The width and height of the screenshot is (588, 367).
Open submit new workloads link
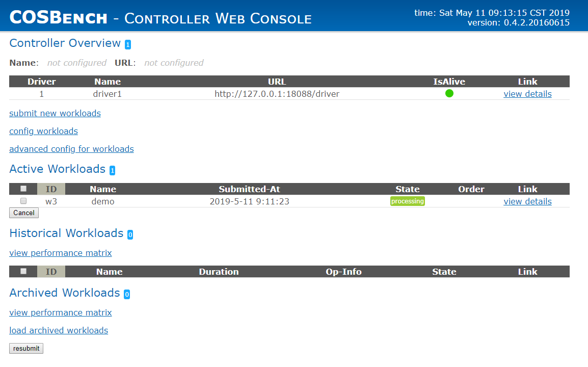pyautogui.click(x=55, y=113)
